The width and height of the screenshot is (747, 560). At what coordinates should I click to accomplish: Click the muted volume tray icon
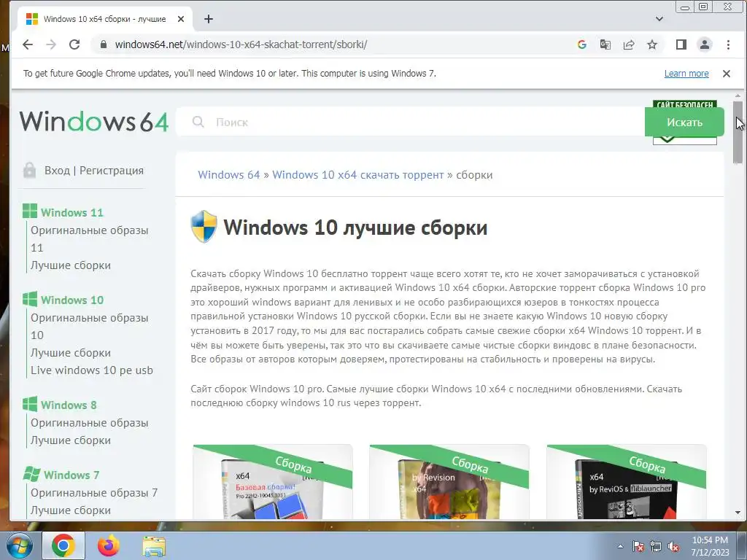[x=673, y=547]
